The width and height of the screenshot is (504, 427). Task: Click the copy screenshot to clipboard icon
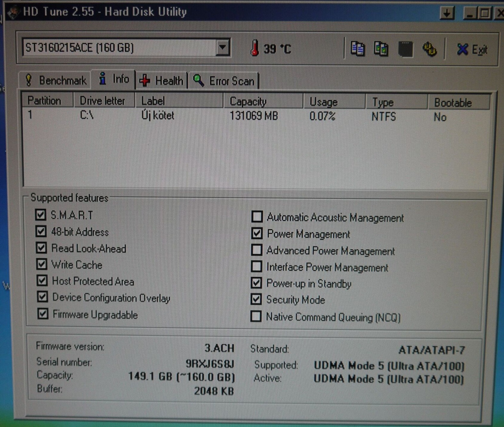click(381, 49)
